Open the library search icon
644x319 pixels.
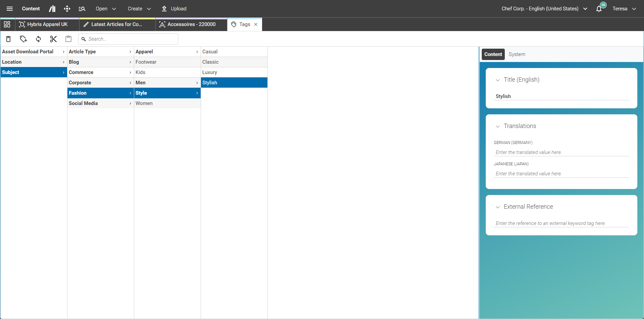click(82, 9)
